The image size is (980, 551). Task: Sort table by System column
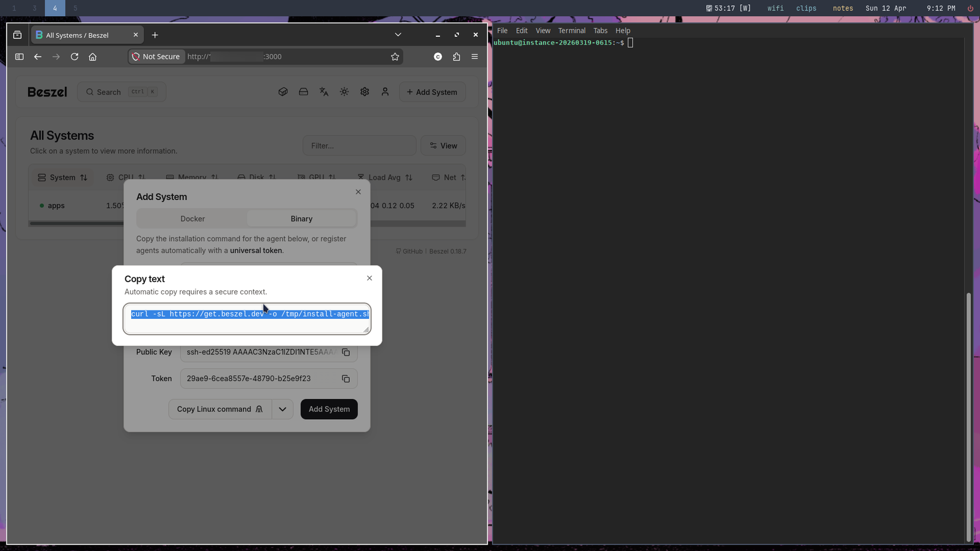tap(62, 178)
